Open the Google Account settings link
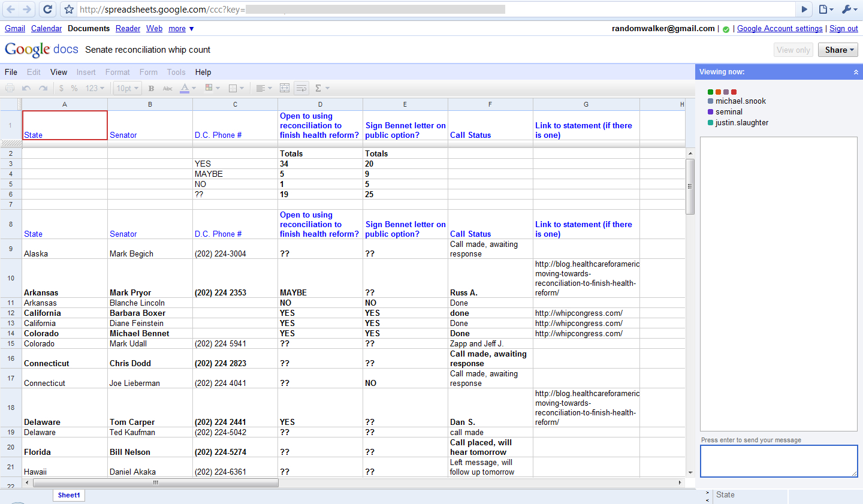The width and height of the screenshot is (863, 504). tap(779, 28)
